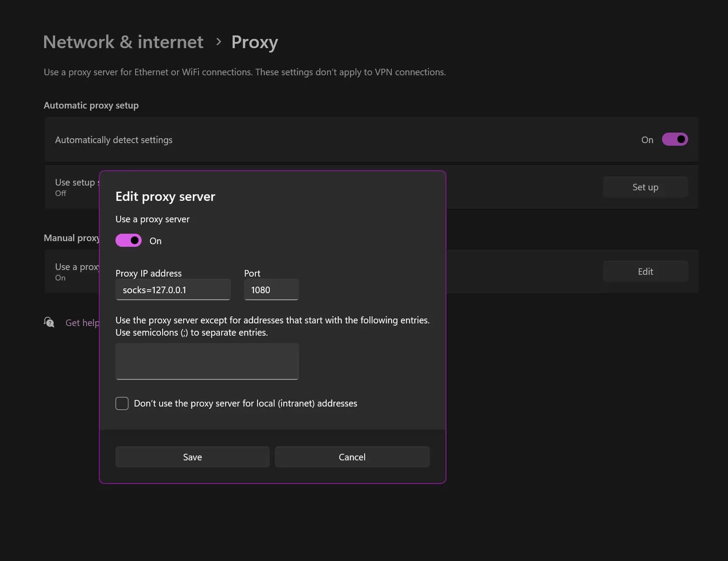Click the Port label
The height and width of the screenshot is (561, 728).
coord(252,273)
